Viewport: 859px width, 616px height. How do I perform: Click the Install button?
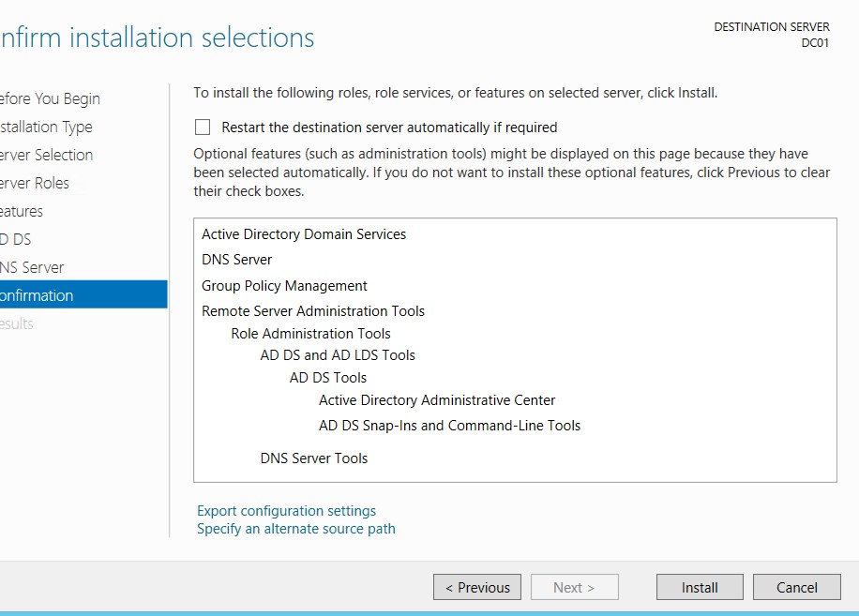click(x=700, y=587)
